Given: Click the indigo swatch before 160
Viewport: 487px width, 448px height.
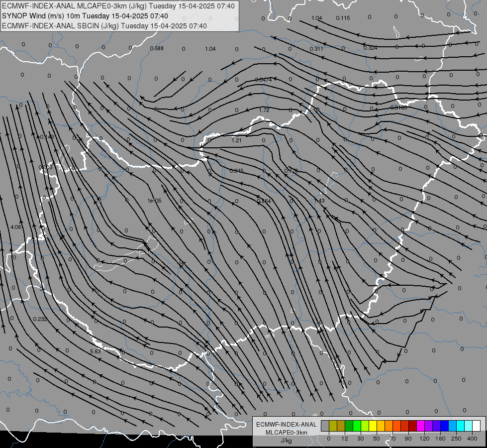Looking at the screenshot, I should click(437, 426).
